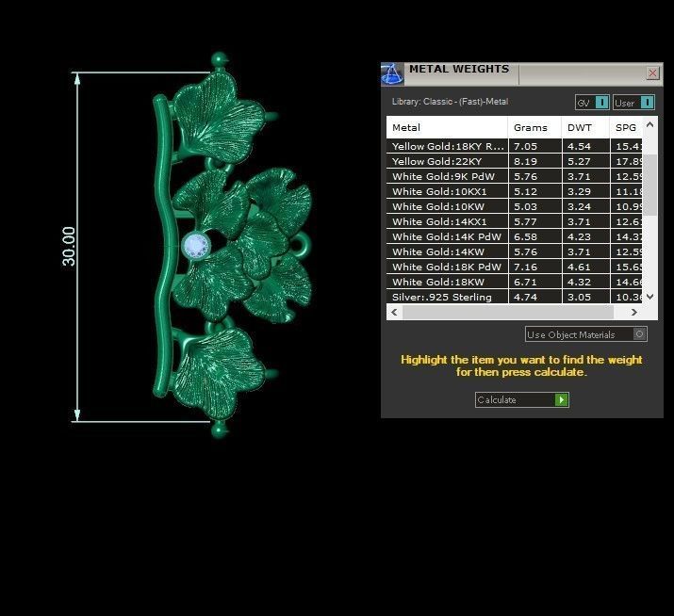Image resolution: width=674 pixels, height=616 pixels.
Task: Click the Grams column header
Action: pos(534,127)
